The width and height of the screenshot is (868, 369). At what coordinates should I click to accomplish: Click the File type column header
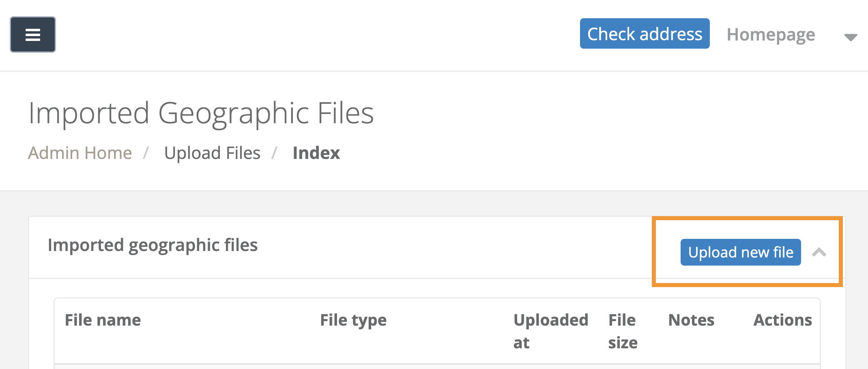point(353,320)
